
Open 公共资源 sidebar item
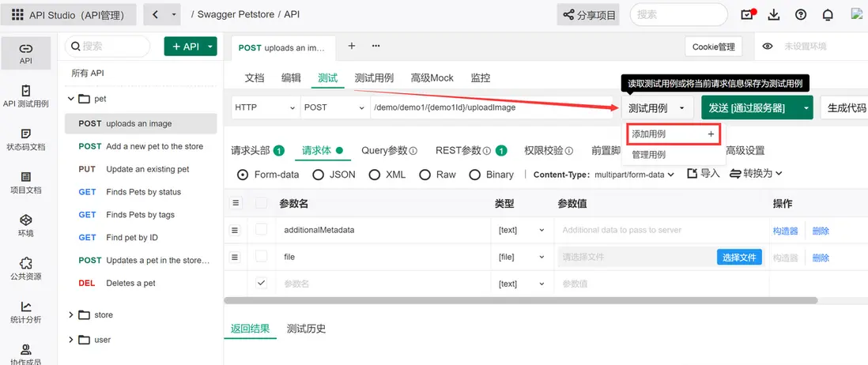[x=26, y=269]
